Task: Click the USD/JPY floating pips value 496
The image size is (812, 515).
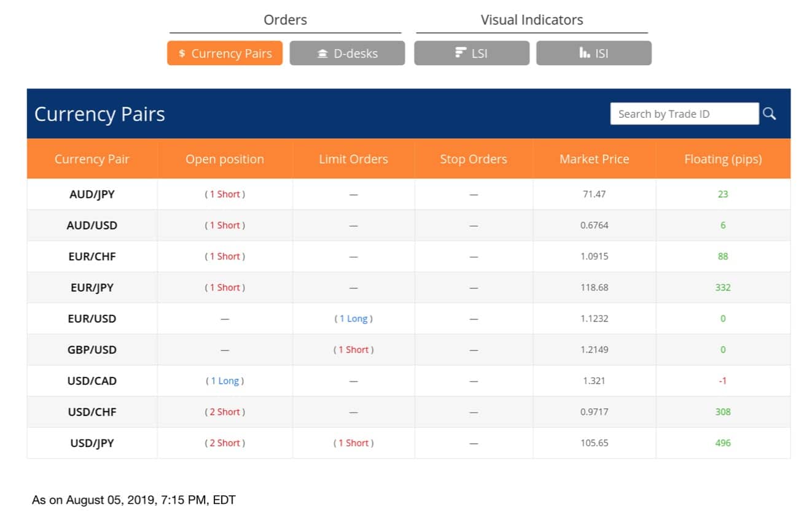Action: (722, 443)
